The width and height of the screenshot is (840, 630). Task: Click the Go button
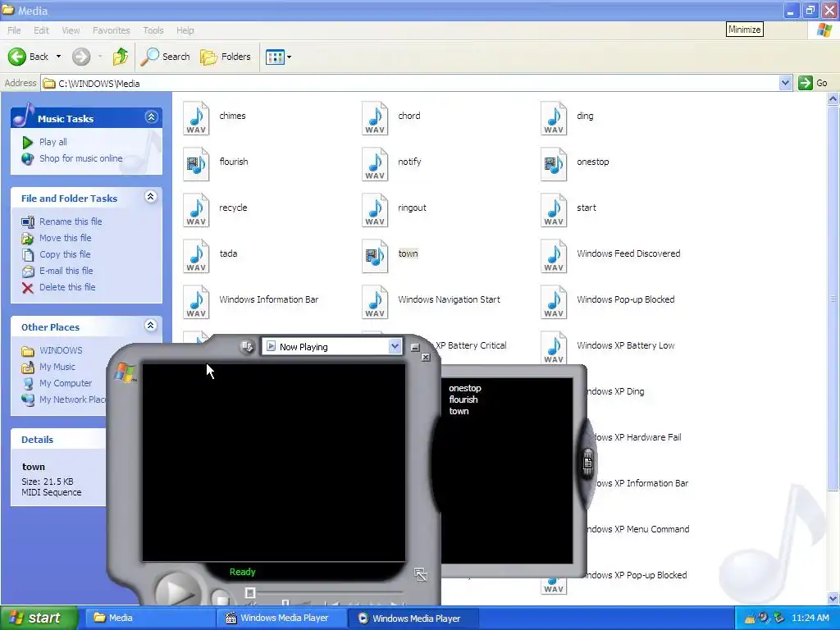(813, 83)
